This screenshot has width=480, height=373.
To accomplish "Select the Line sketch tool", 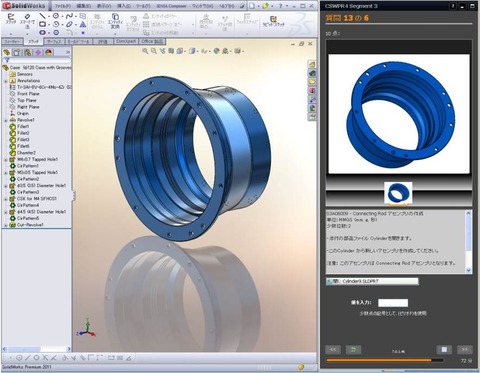I will click(x=42, y=16).
